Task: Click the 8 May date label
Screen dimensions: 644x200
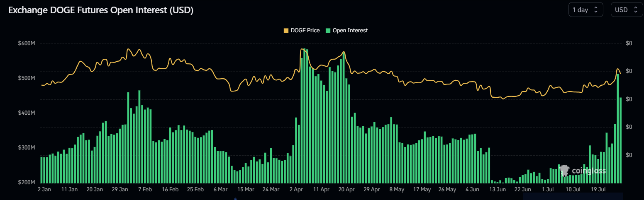Action: click(397, 189)
